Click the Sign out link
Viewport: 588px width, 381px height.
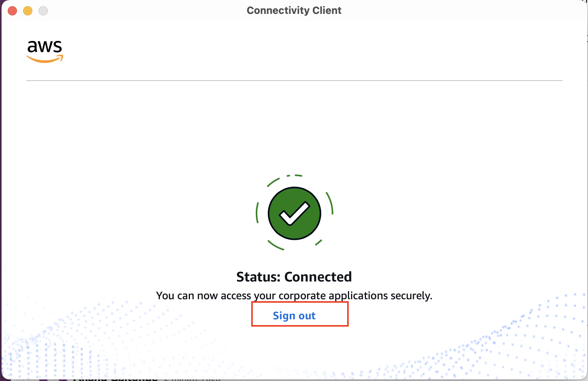(x=294, y=316)
